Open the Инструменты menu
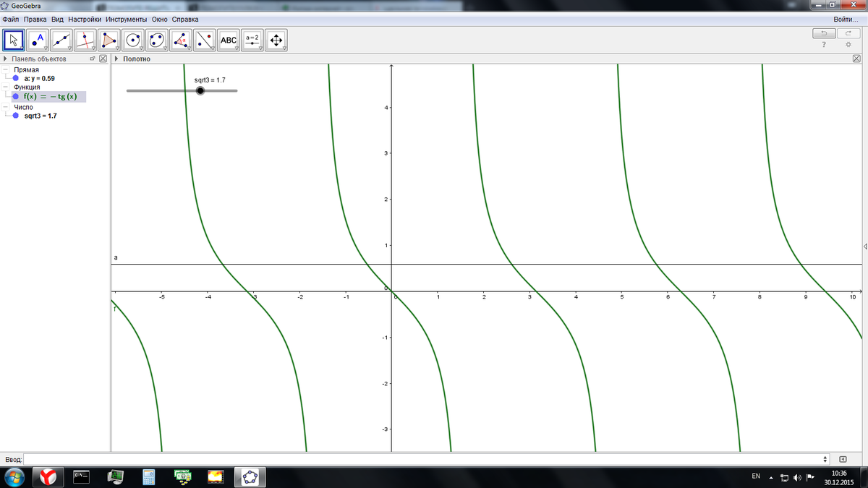The image size is (868, 488). pyautogui.click(x=127, y=20)
